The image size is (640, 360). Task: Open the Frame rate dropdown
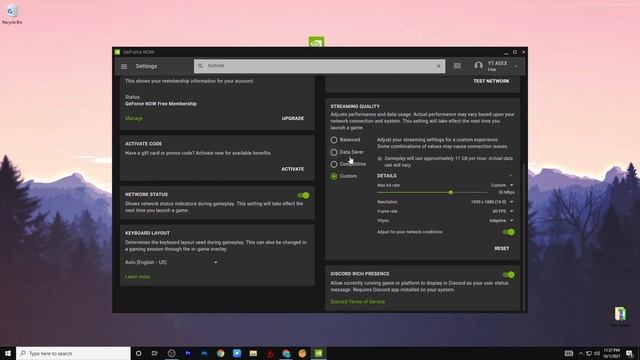coord(503,211)
